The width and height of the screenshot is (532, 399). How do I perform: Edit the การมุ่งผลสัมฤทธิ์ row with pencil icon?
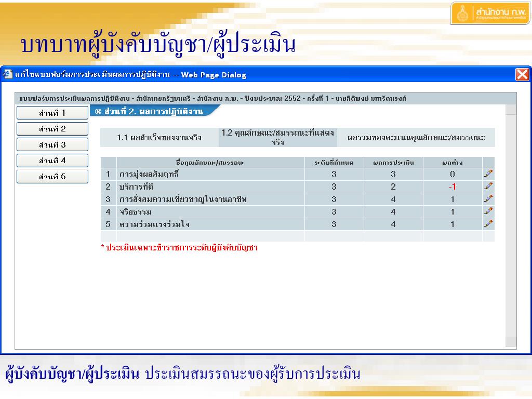click(488, 174)
